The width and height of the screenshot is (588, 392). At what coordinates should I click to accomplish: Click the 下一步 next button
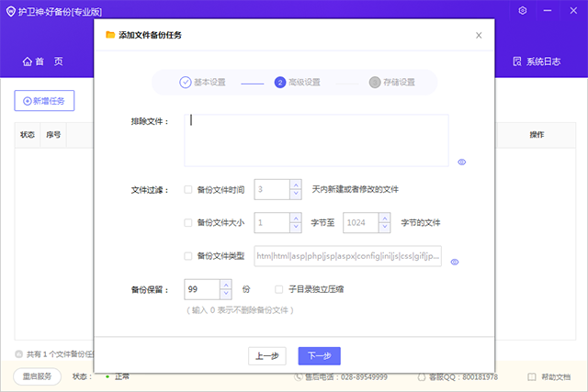point(319,355)
